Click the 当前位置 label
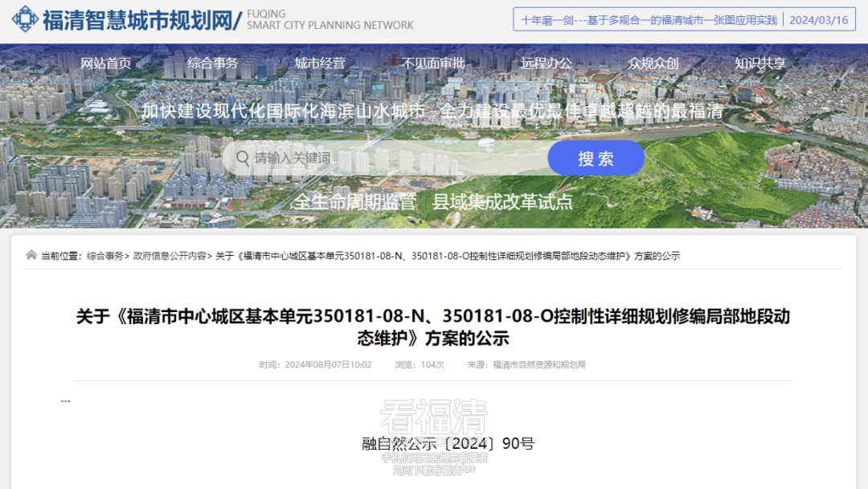 click(x=61, y=256)
